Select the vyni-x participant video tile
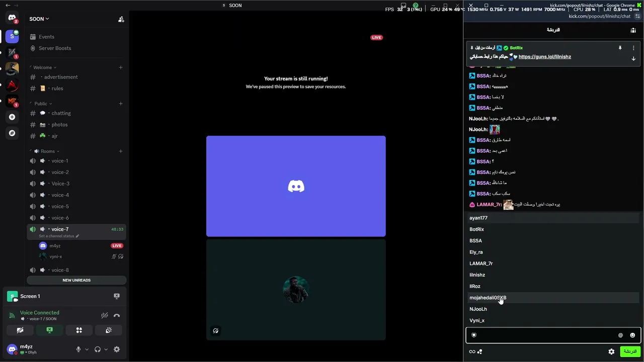Screen dimensions: 644x362 [x=296, y=290]
